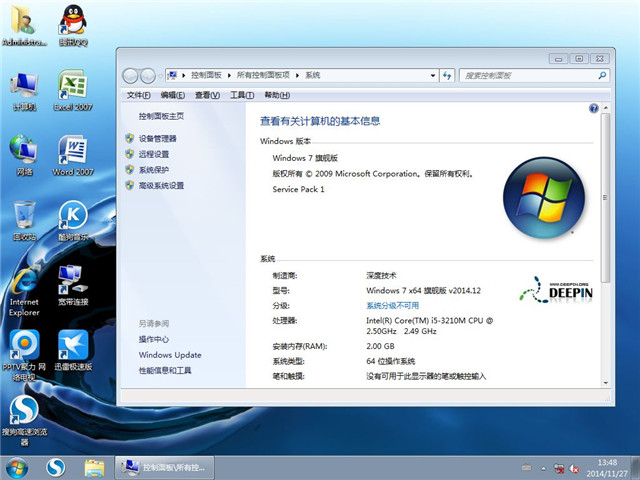640x480 pixels.
Task: Click the DEEPIN manufacturer logo
Action: (556, 290)
